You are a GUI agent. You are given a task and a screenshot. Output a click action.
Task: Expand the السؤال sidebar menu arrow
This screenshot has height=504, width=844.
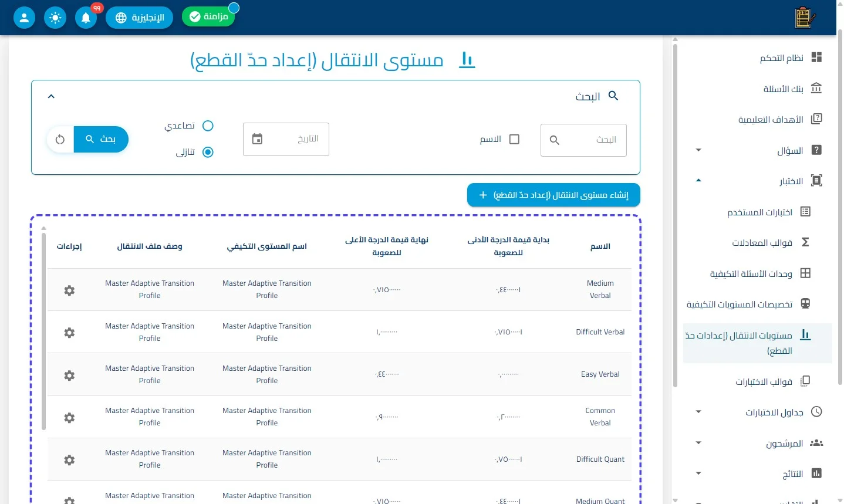698,150
